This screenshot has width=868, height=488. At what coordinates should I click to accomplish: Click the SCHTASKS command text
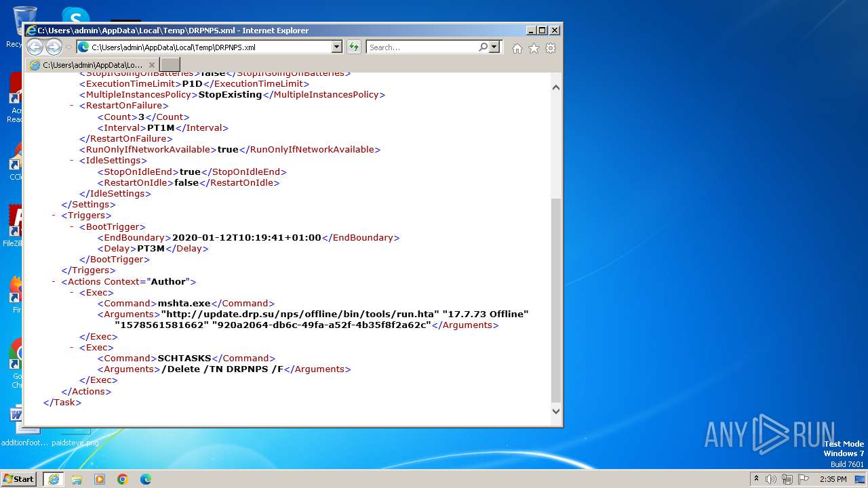click(184, 359)
